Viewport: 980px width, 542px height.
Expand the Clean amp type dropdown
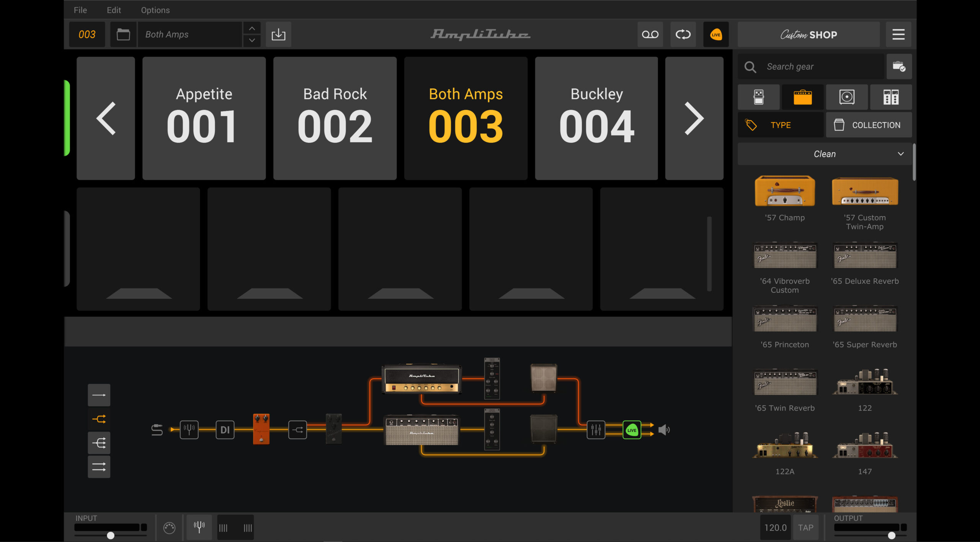tap(824, 154)
